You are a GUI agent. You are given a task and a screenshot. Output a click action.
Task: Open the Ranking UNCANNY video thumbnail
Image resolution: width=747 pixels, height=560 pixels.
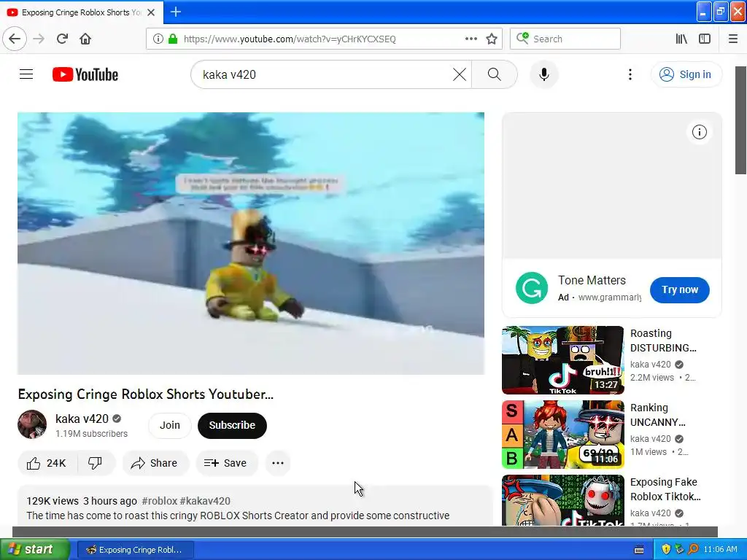562,435
